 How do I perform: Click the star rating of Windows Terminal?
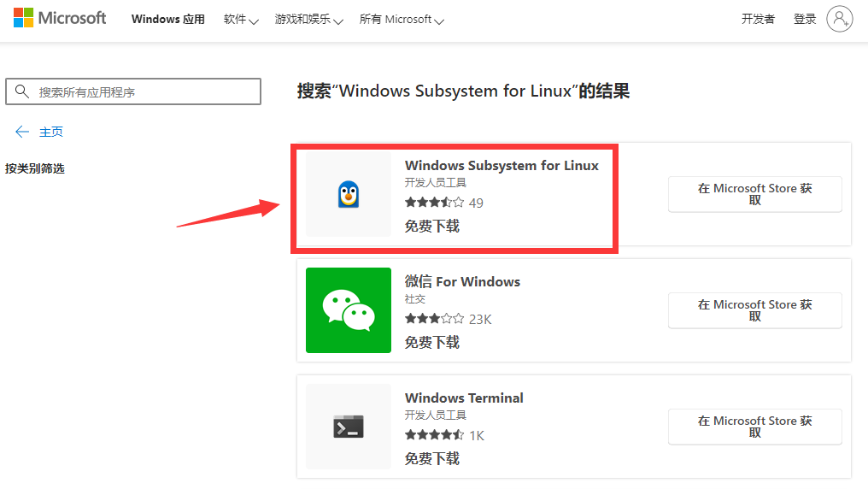click(x=435, y=435)
